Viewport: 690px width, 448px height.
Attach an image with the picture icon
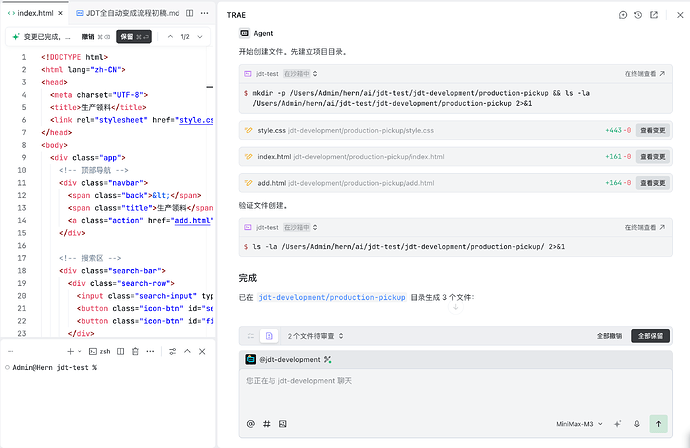(x=283, y=424)
